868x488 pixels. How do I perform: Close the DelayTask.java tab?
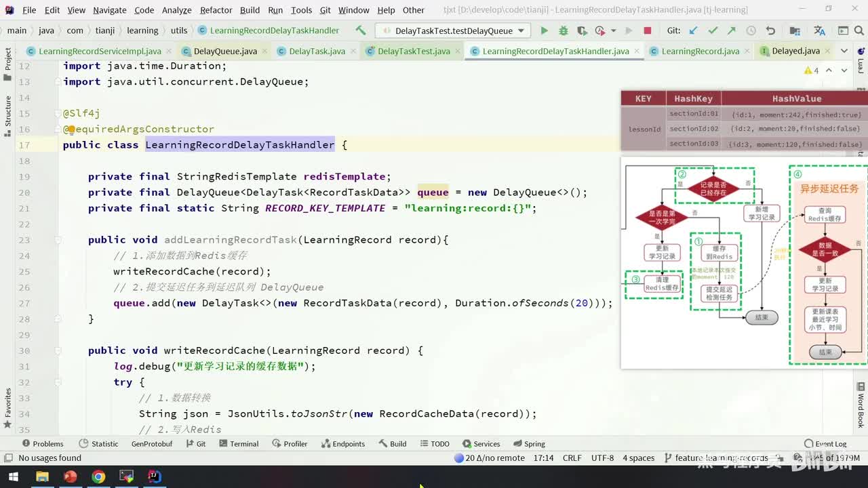tap(353, 51)
